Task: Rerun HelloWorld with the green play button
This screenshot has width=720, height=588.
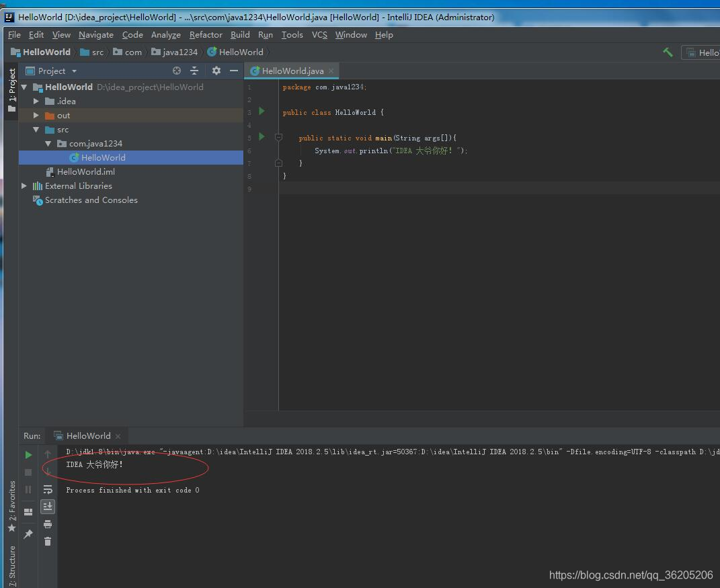Action: pyautogui.click(x=28, y=455)
